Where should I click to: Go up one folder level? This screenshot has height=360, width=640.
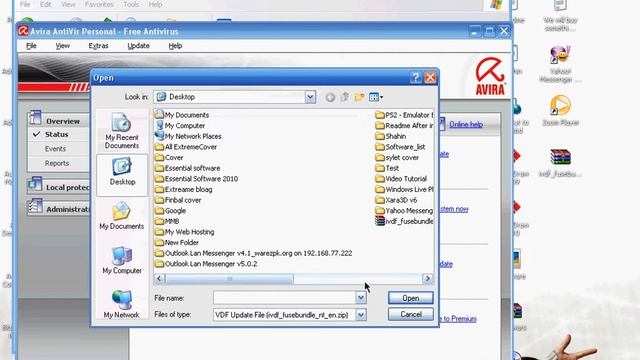point(345,97)
